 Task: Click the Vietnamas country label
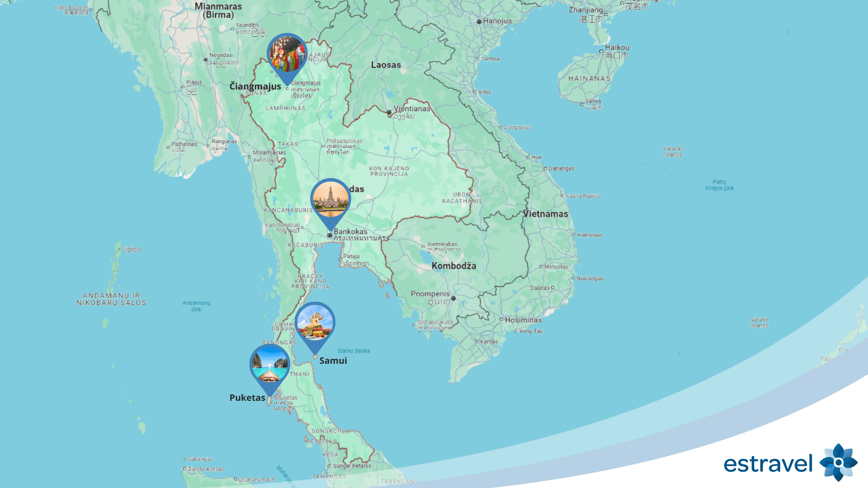pos(545,214)
